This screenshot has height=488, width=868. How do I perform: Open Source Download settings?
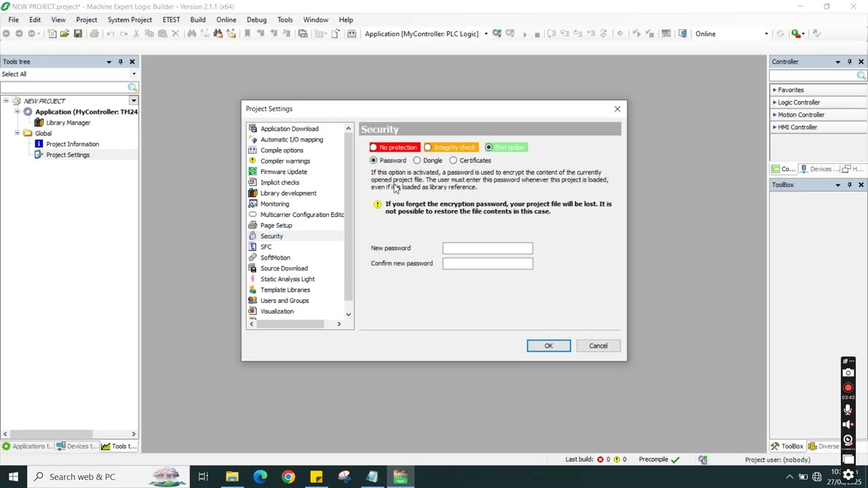284,268
